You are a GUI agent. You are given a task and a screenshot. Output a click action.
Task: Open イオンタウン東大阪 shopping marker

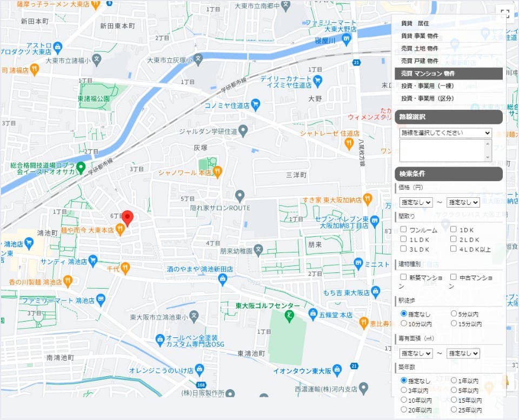(x=337, y=370)
